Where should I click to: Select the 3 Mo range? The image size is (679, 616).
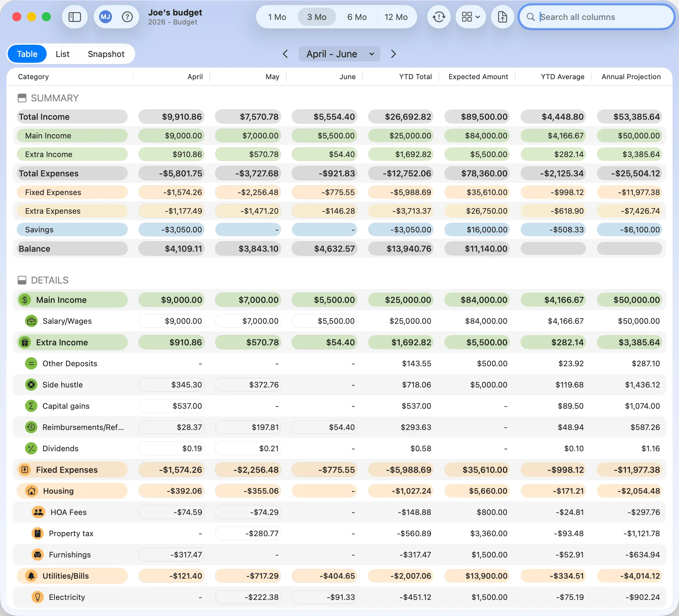pyautogui.click(x=317, y=17)
